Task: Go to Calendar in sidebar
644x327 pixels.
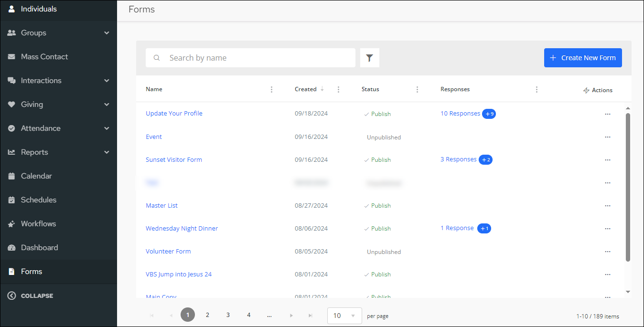Action: coord(36,176)
